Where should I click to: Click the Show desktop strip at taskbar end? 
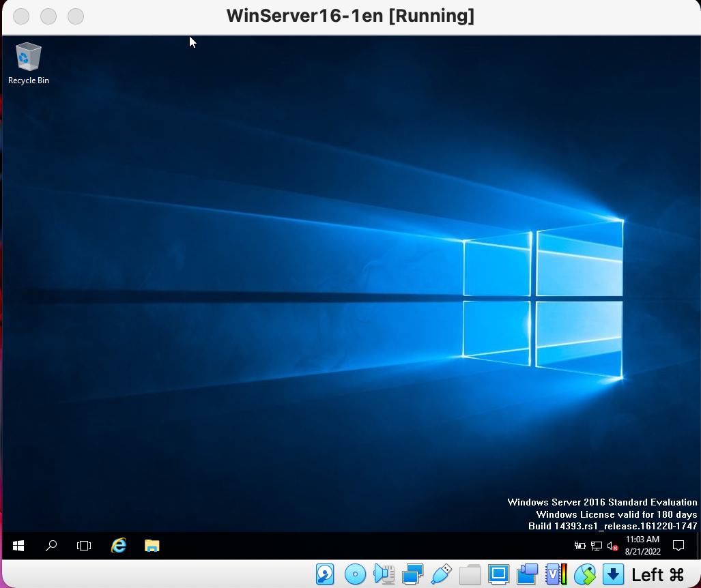point(698,546)
